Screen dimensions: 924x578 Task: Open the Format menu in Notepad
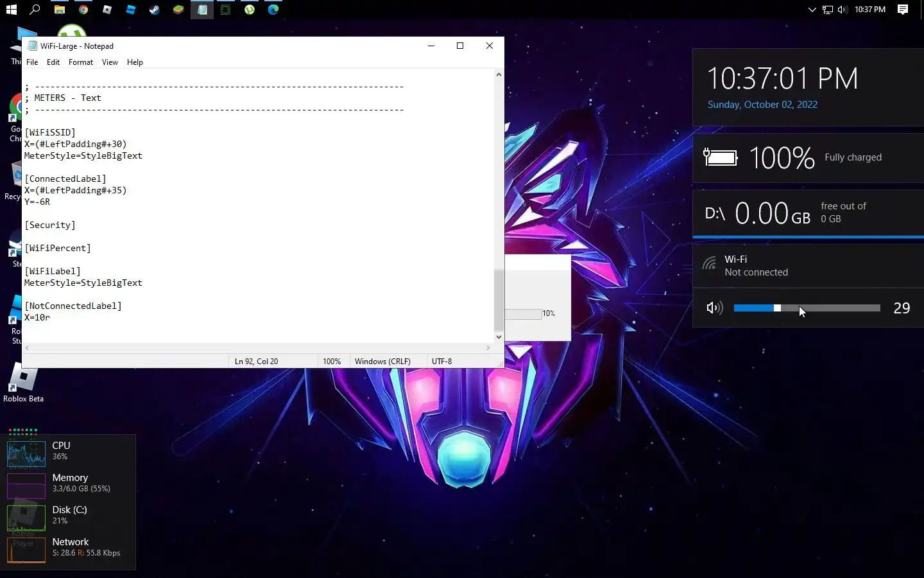coord(81,62)
